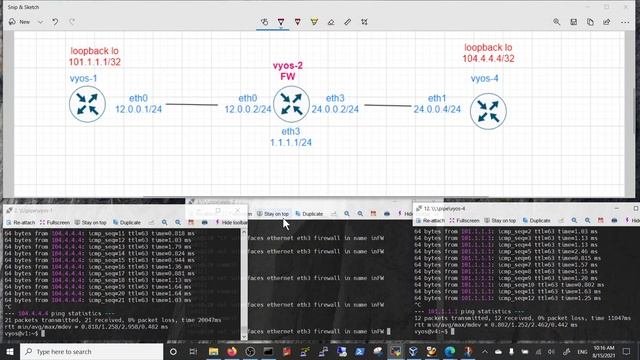Click Fullscreen in vyos-4 terminal window
This screenshot has width=640, height=360.
[464, 220]
